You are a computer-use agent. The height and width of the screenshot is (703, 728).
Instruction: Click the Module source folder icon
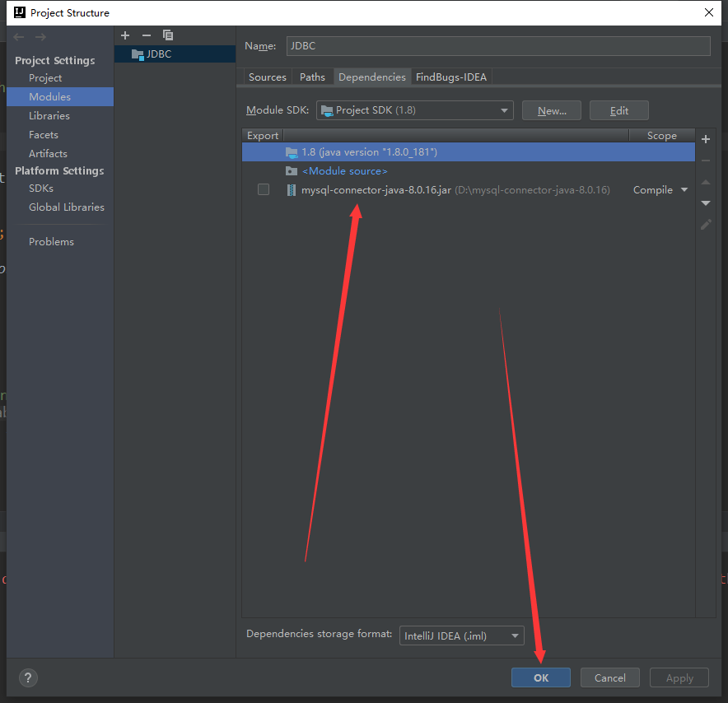291,171
